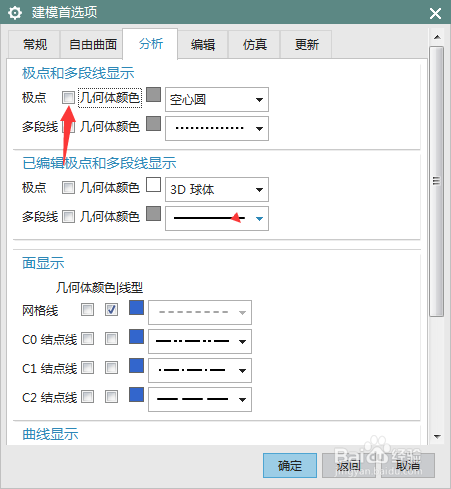The width and height of the screenshot is (451, 489).
Task: Toggle the first C1 结点线 checkbox
Action: [87, 368]
